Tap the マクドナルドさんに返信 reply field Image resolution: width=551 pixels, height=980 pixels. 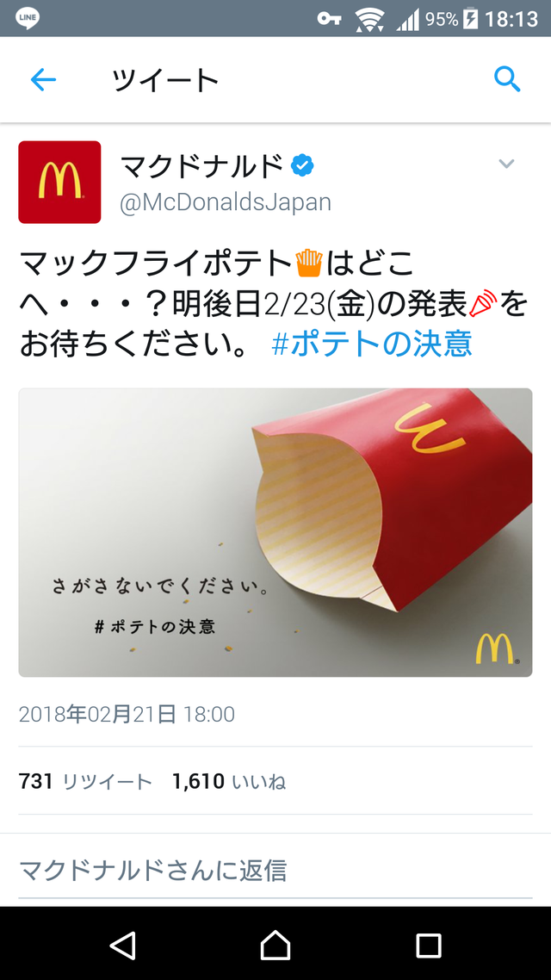[x=275, y=870]
